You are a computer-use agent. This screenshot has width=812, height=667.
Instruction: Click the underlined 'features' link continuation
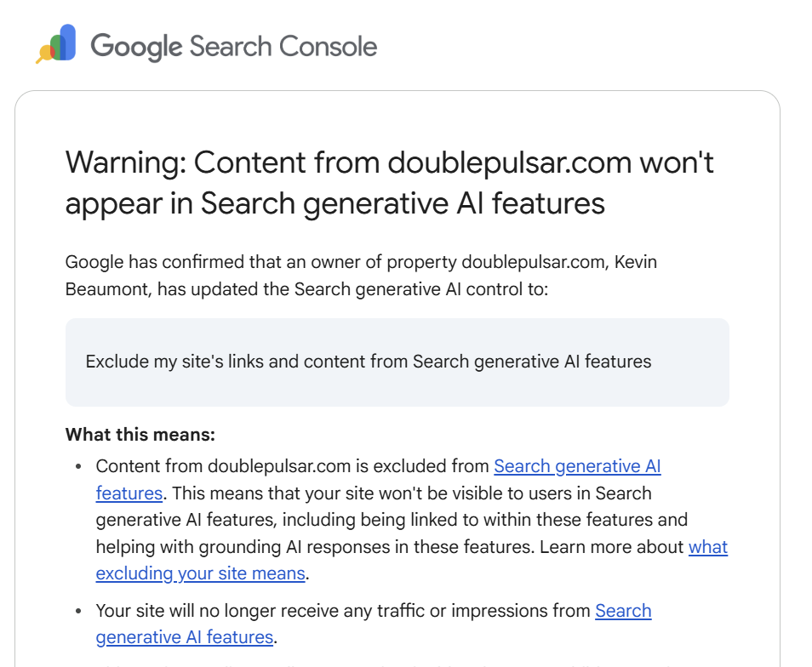pos(129,493)
